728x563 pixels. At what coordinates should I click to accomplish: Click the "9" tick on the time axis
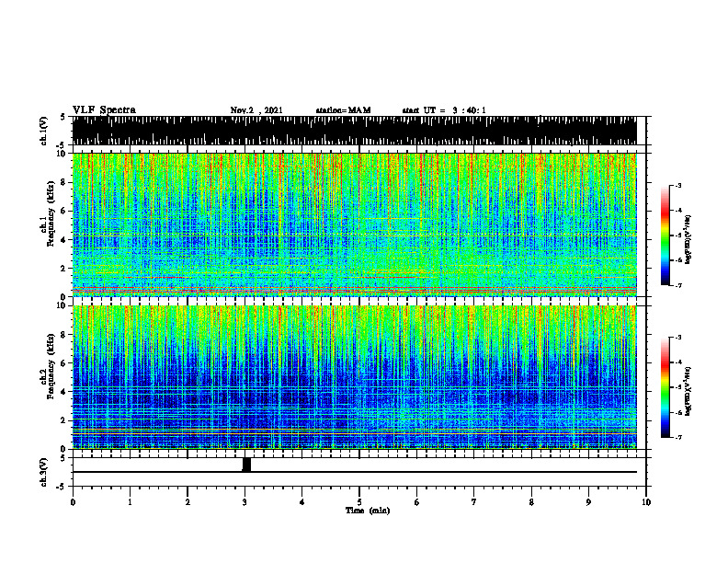click(x=588, y=502)
